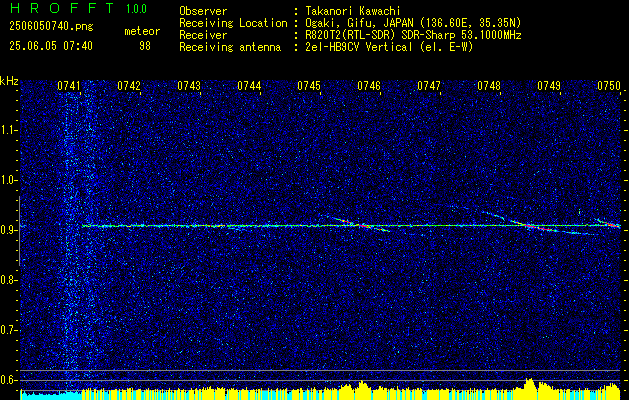
Task: Click the Observer field label
Action: coord(203,12)
